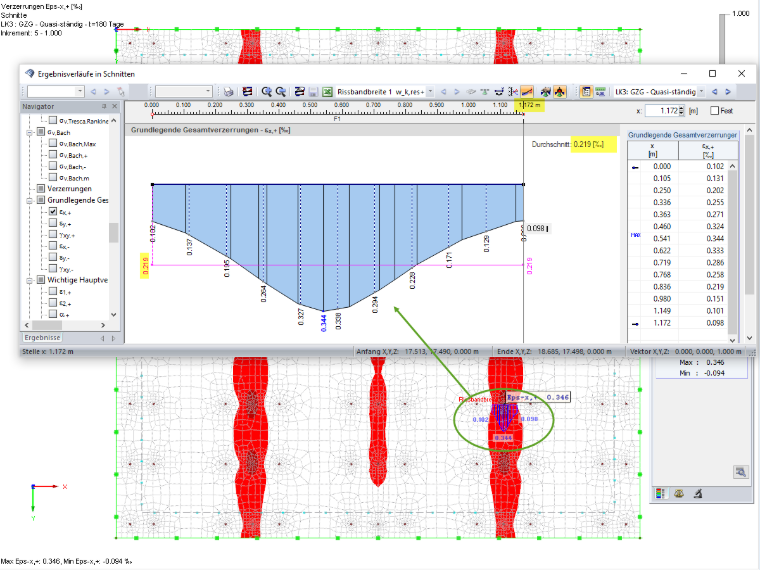Click the print icon in the toolbar

(228, 92)
